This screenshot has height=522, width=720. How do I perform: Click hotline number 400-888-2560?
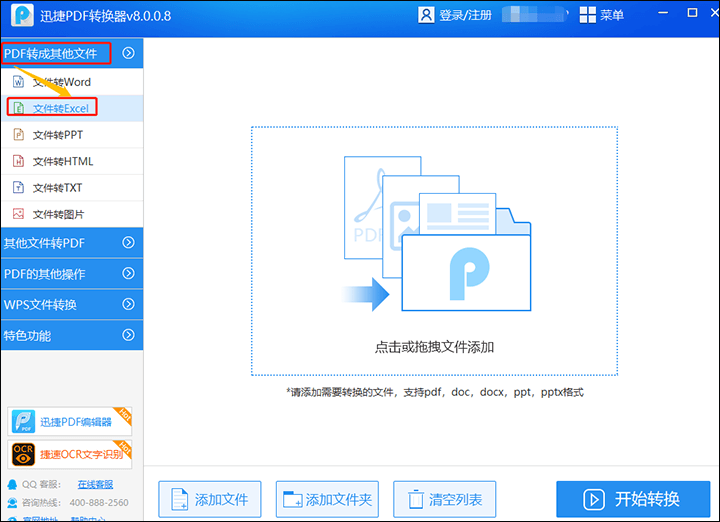tap(99, 503)
